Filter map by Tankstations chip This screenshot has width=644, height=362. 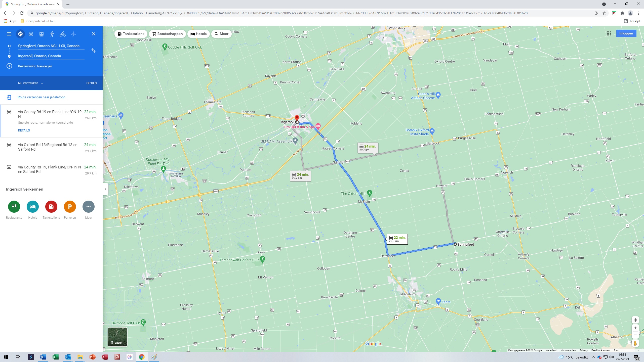click(131, 34)
